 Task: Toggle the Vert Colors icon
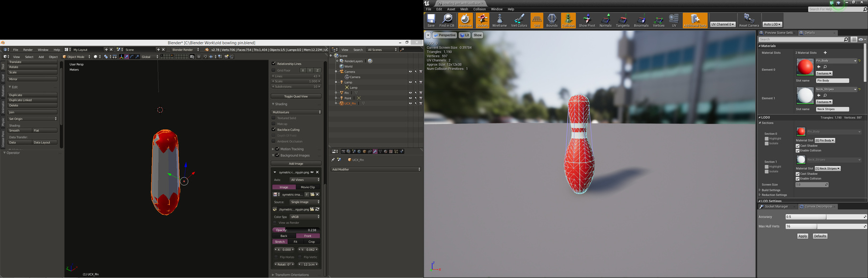[x=519, y=20]
